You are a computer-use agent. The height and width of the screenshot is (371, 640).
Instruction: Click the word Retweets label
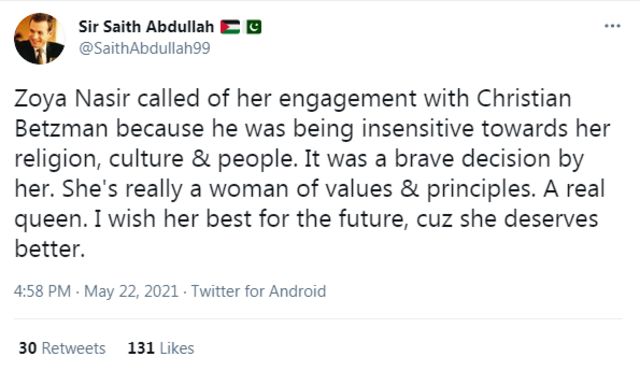point(74,348)
